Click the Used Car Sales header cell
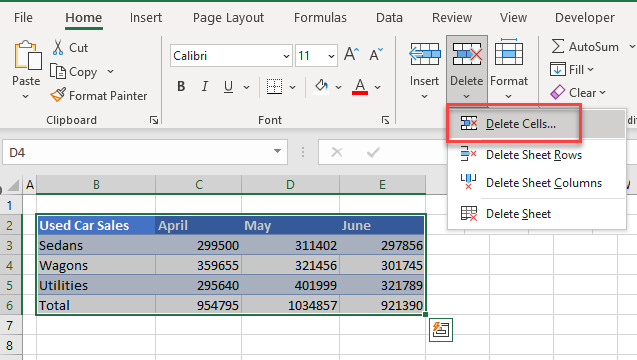Viewport: 637px width, 360px height. [x=96, y=226]
